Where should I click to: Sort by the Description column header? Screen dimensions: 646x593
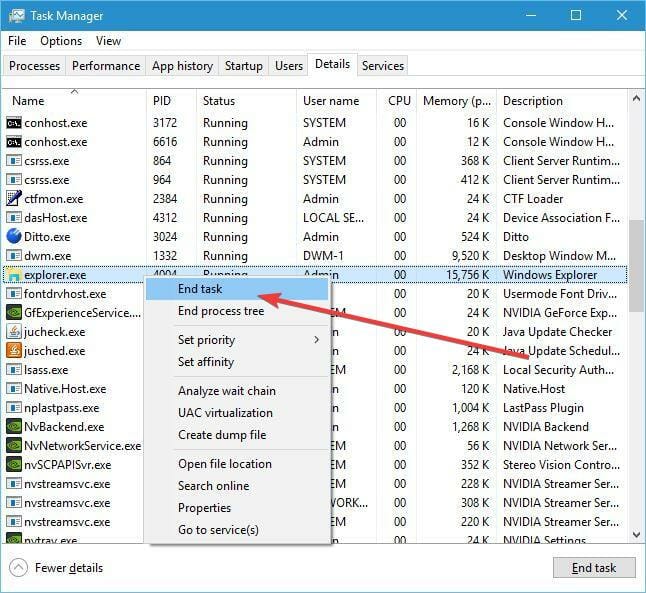(562, 101)
